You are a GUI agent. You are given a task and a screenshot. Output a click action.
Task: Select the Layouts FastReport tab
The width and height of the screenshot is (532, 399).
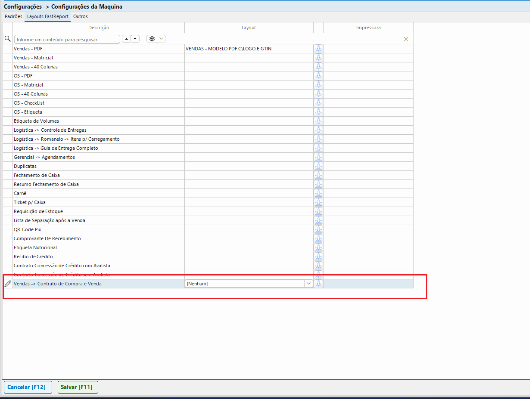pos(48,16)
